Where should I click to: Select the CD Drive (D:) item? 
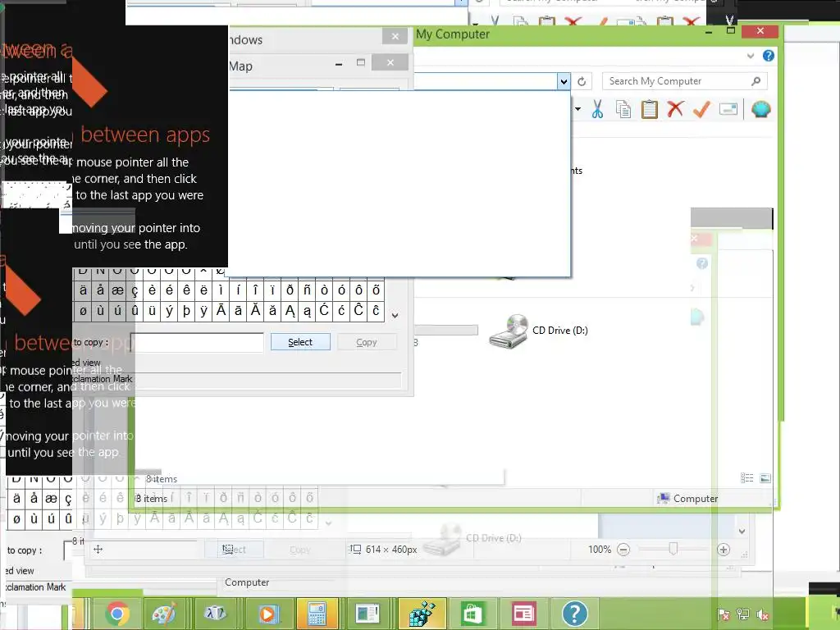click(x=538, y=331)
